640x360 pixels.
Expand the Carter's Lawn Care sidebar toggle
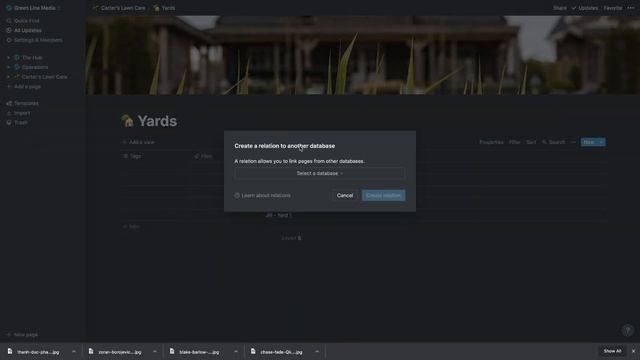click(9, 77)
